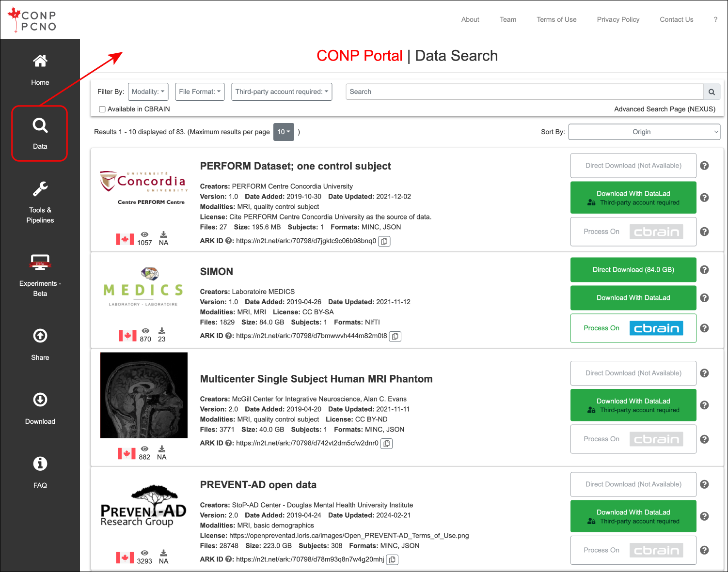Click the MEDICS laboratory logo
The height and width of the screenshot is (572, 728).
(x=143, y=287)
